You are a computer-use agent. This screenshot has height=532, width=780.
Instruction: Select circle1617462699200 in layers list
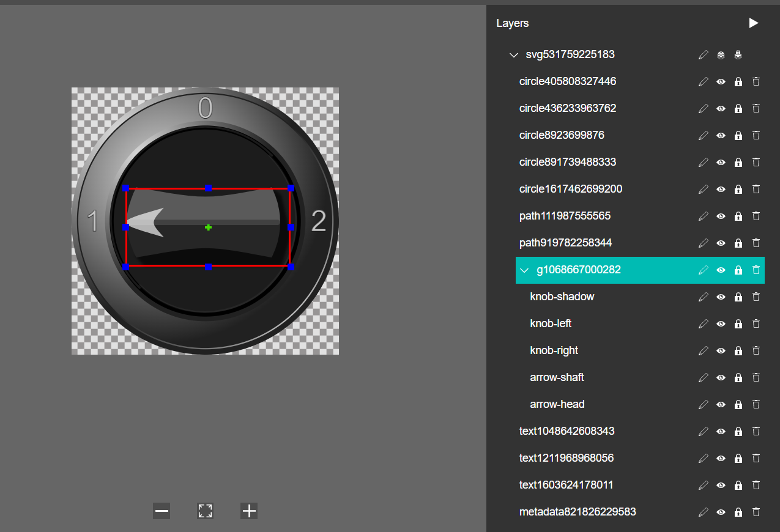[571, 189]
